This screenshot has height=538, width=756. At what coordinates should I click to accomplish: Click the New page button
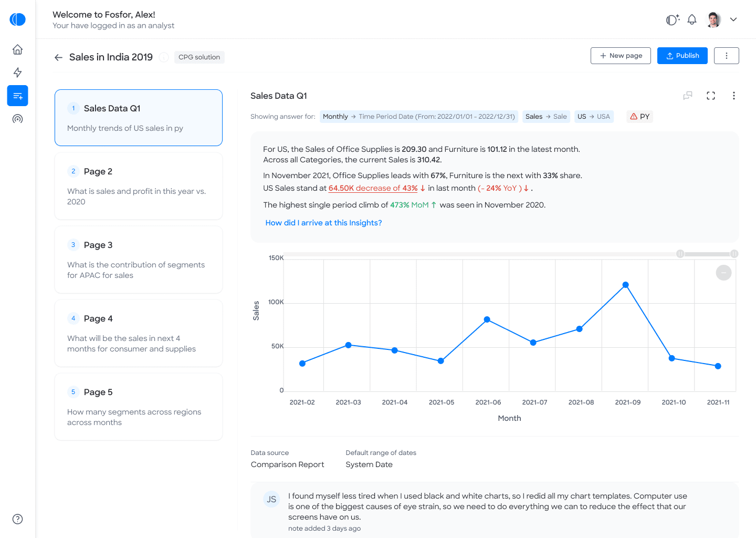[x=621, y=56]
